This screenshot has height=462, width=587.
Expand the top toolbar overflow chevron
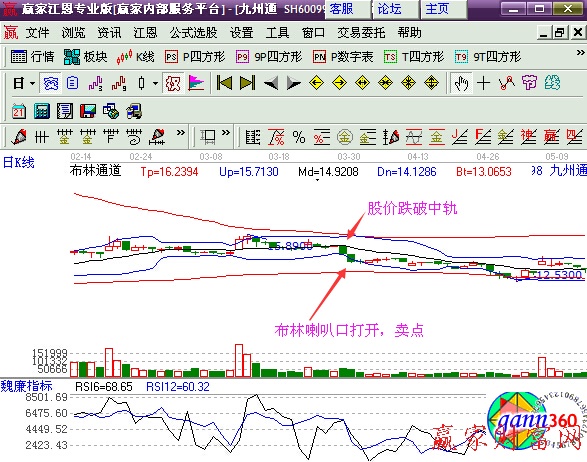pyautogui.click(x=580, y=53)
